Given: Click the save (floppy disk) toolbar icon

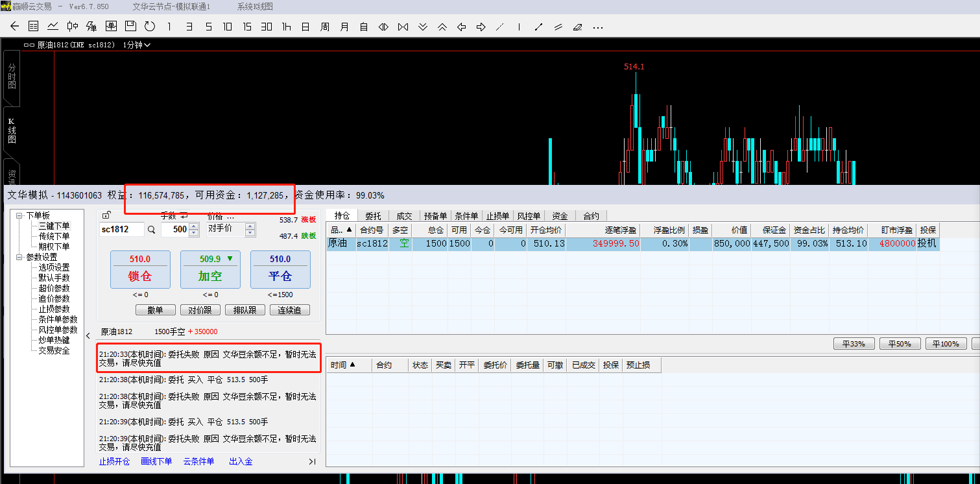Looking at the screenshot, I should (130, 27).
